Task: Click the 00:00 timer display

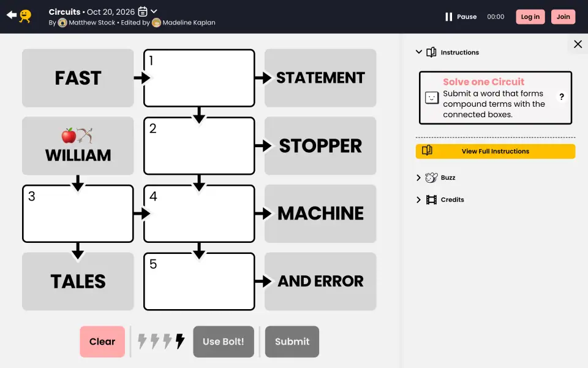Action: coord(496,17)
